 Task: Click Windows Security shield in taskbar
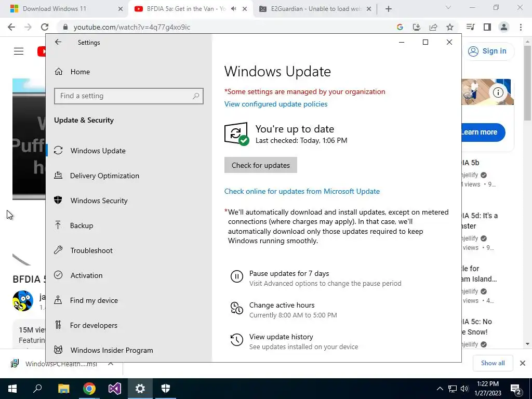[x=166, y=389]
